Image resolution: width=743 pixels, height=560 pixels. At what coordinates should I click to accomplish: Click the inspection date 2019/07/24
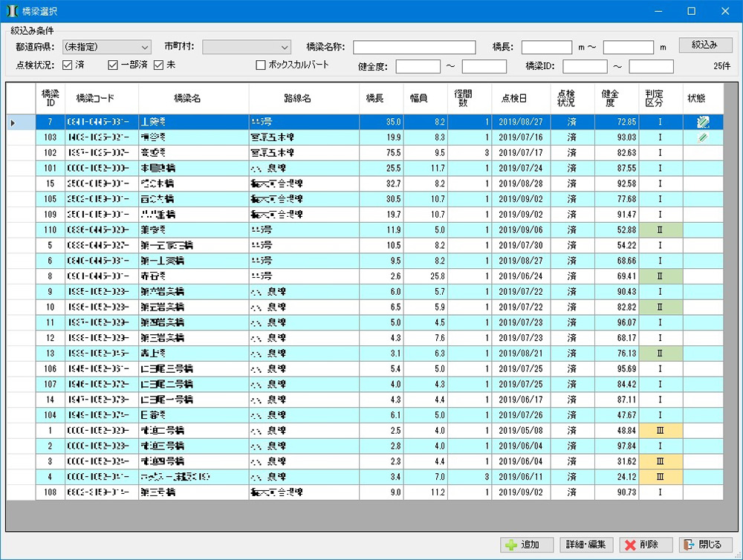(x=521, y=168)
